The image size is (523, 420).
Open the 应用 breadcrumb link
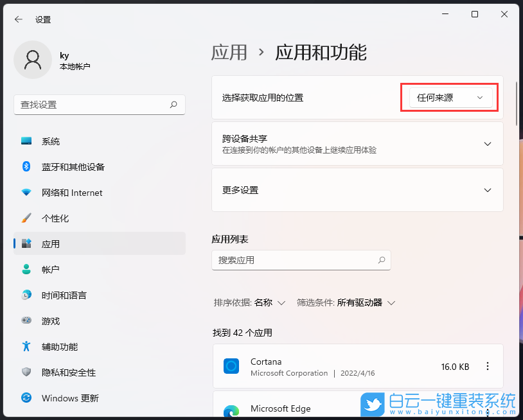click(x=229, y=53)
